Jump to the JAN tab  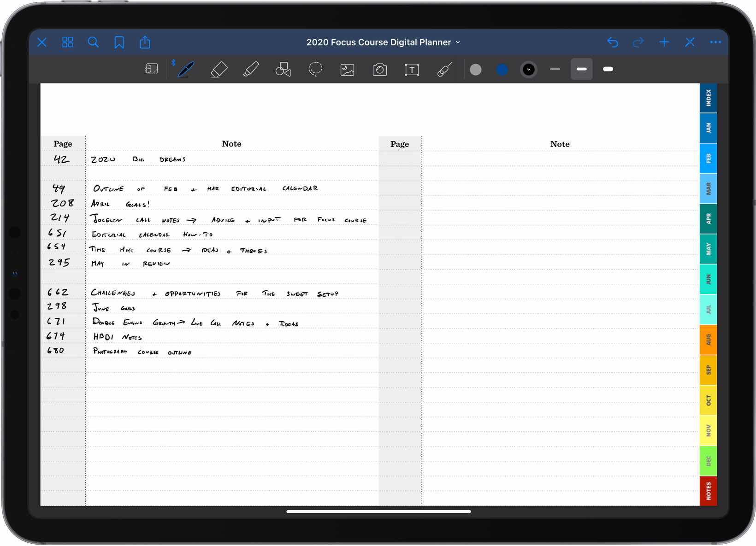[x=709, y=128]
